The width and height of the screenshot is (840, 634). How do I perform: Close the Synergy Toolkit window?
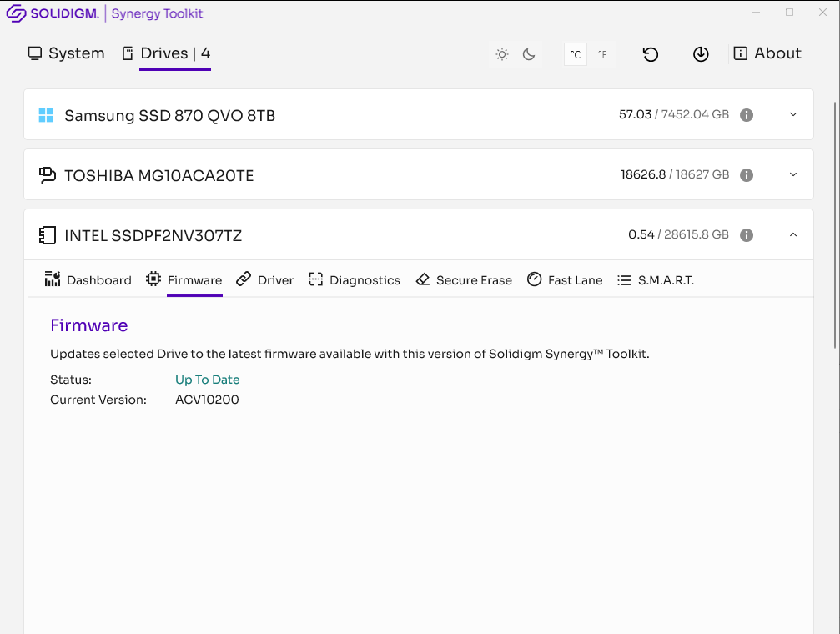coord(822,13)
